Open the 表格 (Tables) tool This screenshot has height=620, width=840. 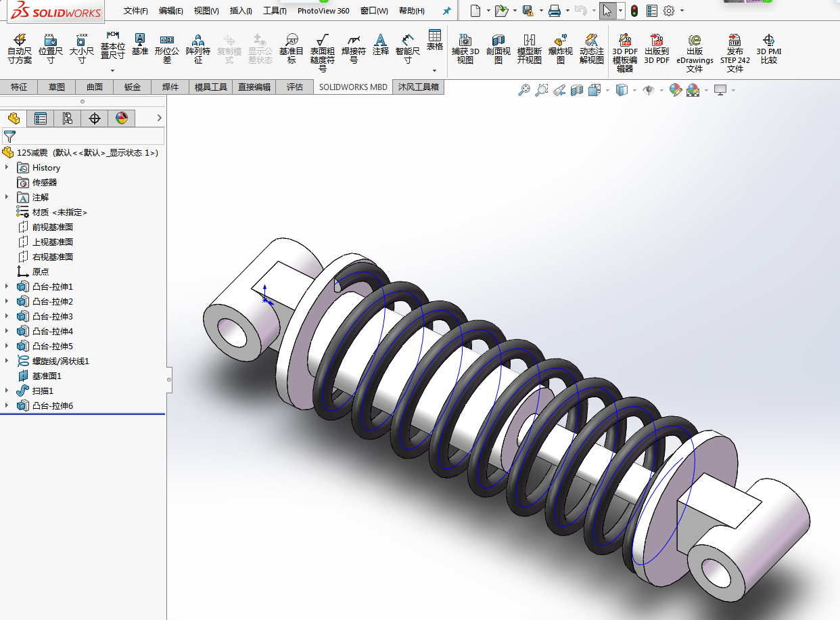click(435, 41)
